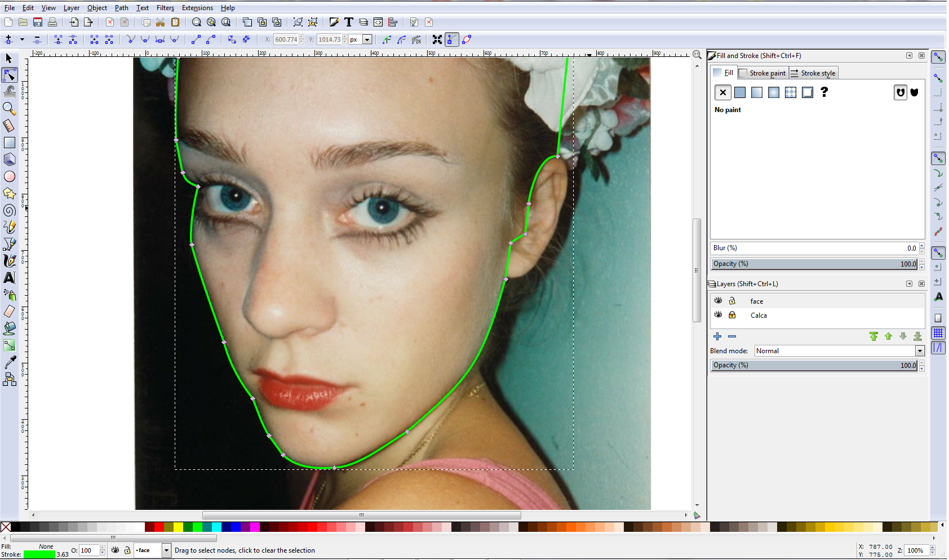
Task: Hide the Calca layer
Action: (718, 315)
